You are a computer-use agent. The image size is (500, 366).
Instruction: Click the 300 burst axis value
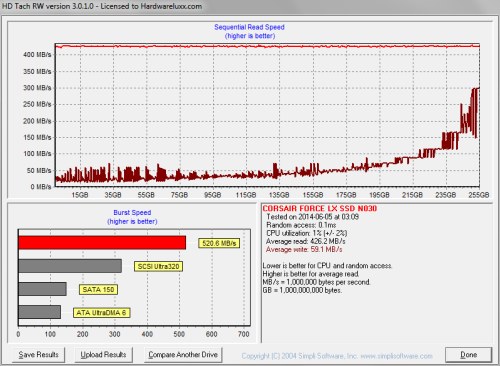[x=115, y=334]
